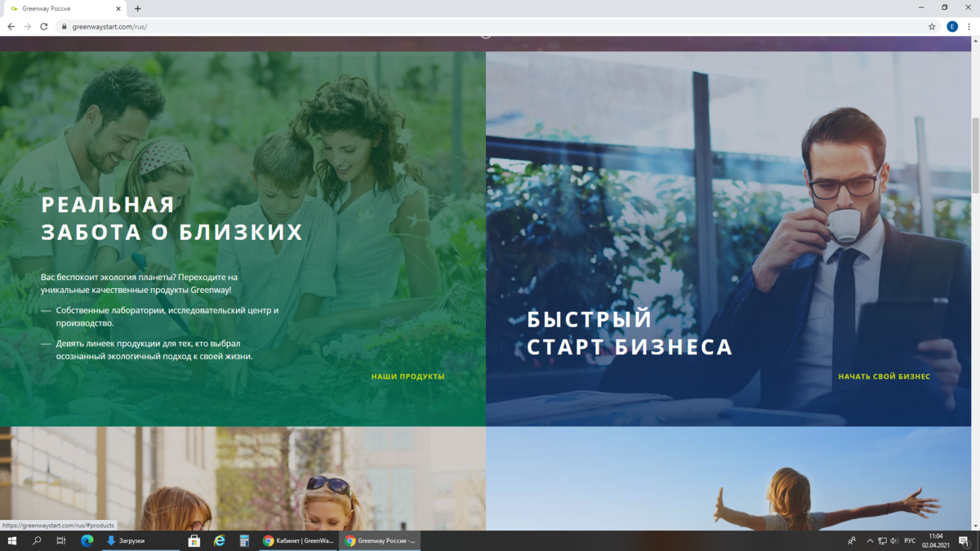
Task: Click the girl with outstretched arms photo
Action: click(x=728, y=478)
